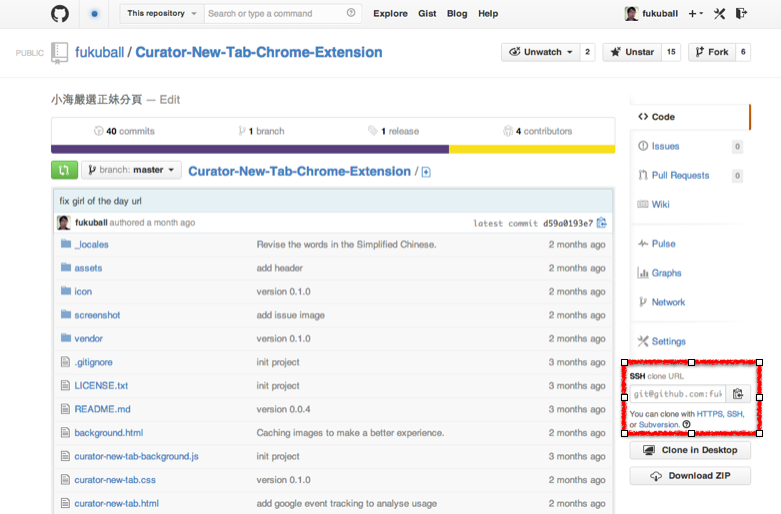Open the Blog menu item
Screen dimensions: 781x514
457,13
